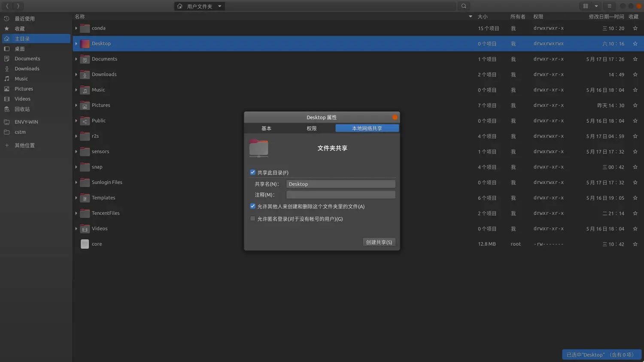Open the 用户文件夹 path dropdown arrow
644x362 pixels.
(x=219, y=6)
